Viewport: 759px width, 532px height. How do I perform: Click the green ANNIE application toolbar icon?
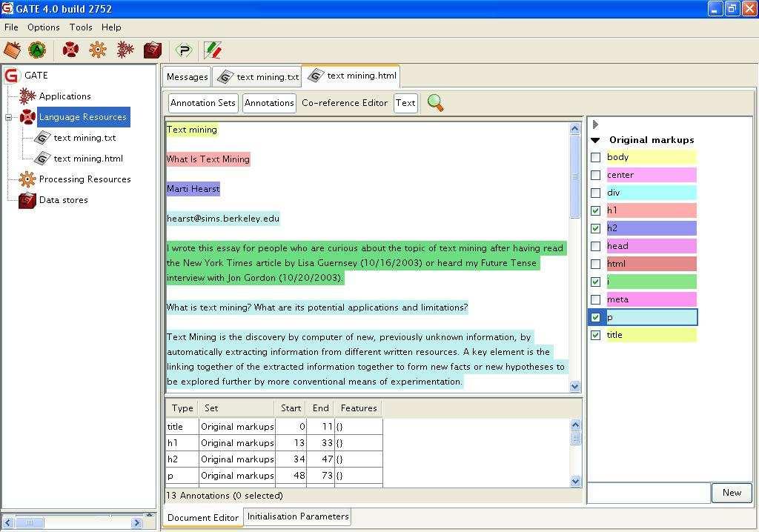click(x=37, y=50)
